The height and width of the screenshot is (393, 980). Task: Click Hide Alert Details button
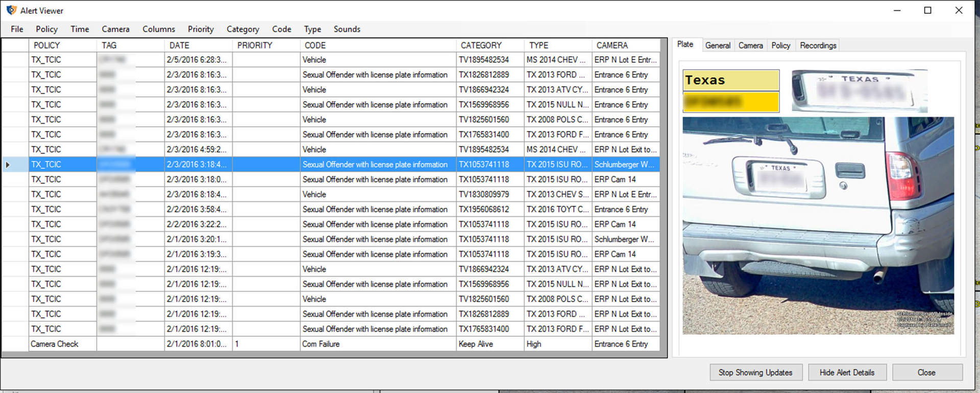click(847, 373)
